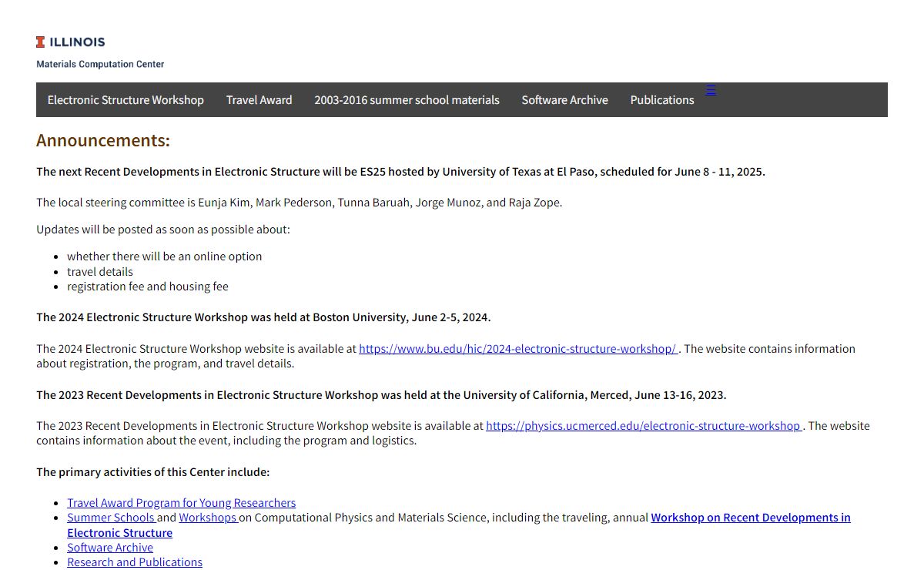Click the Illinois block I logo
Viewport: 924px width, 570px height.
(x=41, y=42)
